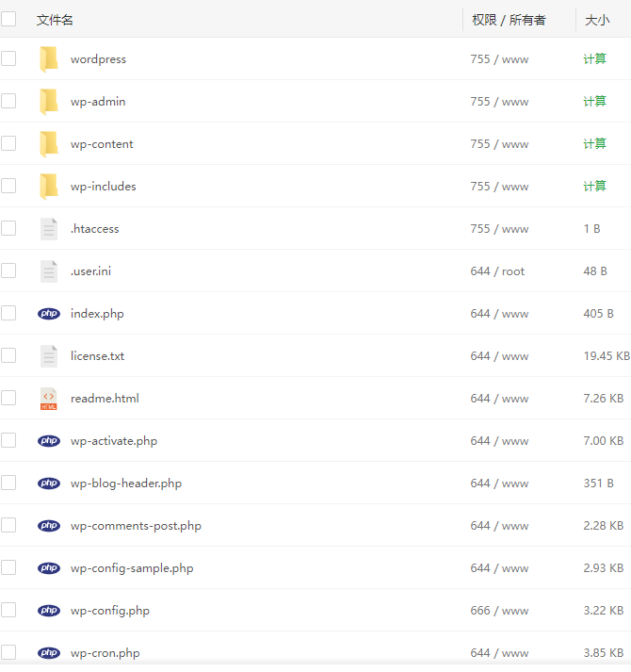Image resolution: width=631 pixels, height=672 pixels.
Task: Check the wp-comments-post.php row checkbox
Action: click(8, 525)
